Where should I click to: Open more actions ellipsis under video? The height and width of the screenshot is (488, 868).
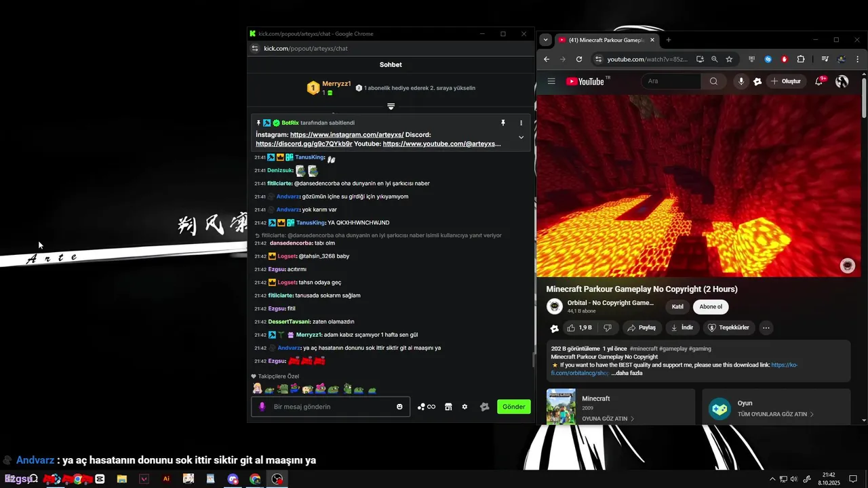coord(766,327)
